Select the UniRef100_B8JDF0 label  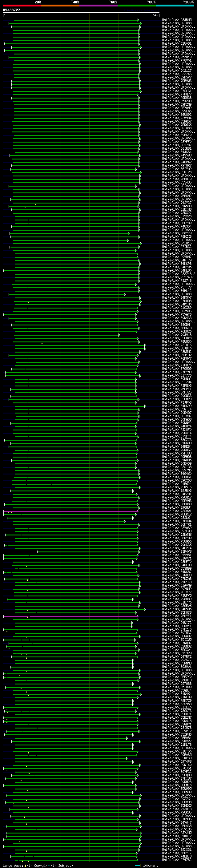[x=177, y=349]
